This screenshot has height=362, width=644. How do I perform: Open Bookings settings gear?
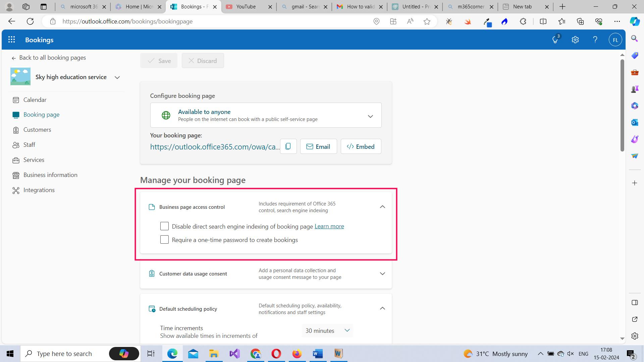(x=575, y=40)
